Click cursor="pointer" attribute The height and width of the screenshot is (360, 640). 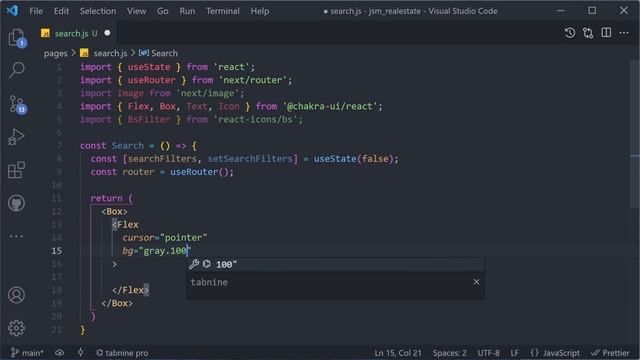(165, 238)
